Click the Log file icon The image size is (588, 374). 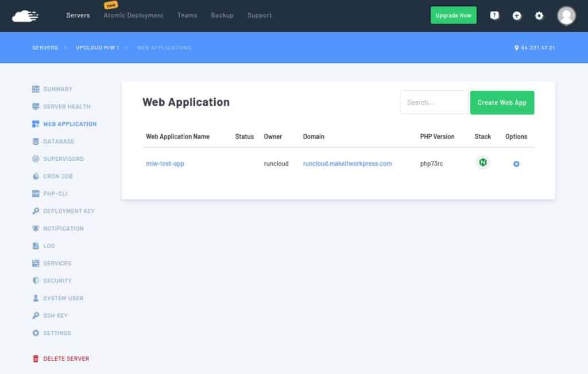pyautogui.click(x=36, y=246)
